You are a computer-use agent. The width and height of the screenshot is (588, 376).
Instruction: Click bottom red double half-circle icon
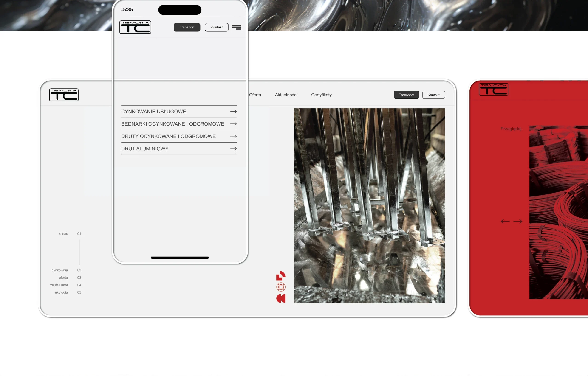281,298
